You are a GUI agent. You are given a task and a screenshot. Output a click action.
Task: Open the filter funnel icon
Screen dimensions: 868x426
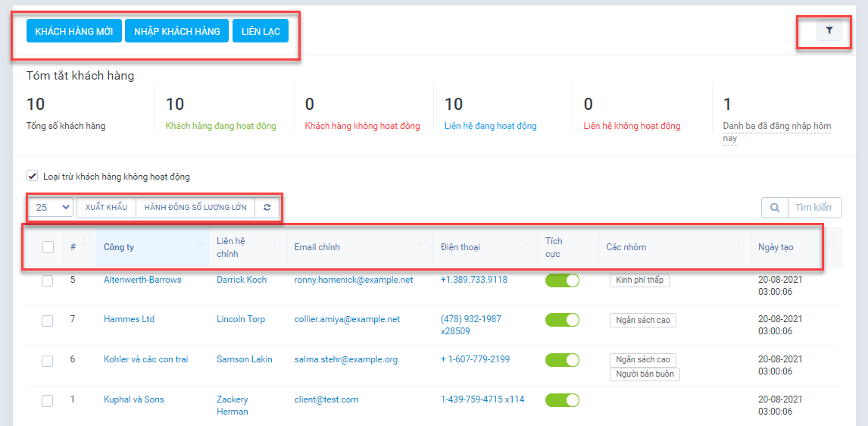[829, 30]
